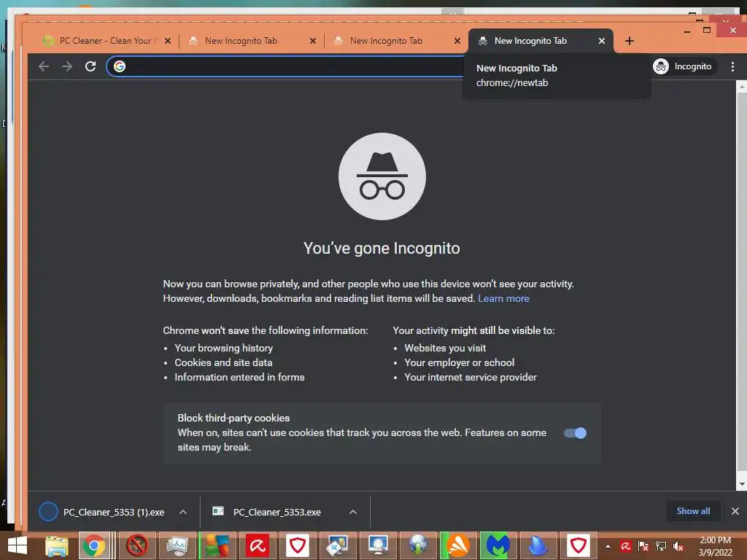Open the monitor with blue X app

(338, 545)
